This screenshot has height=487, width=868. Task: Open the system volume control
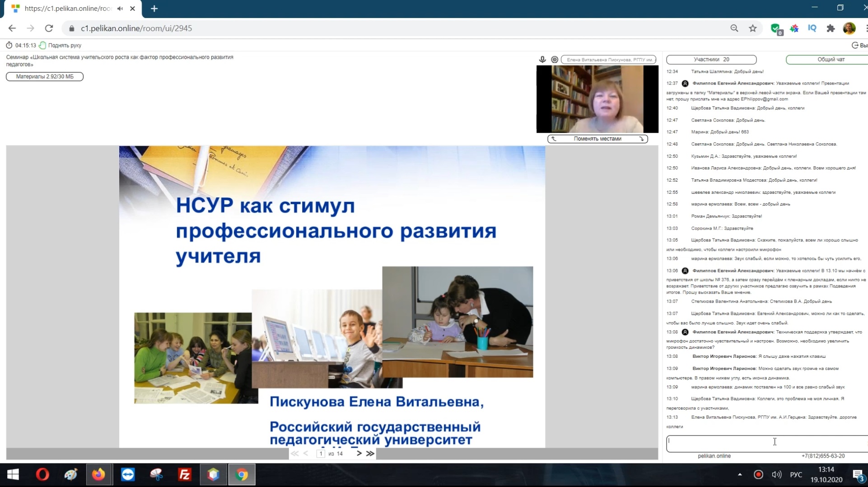click(777, 474)
